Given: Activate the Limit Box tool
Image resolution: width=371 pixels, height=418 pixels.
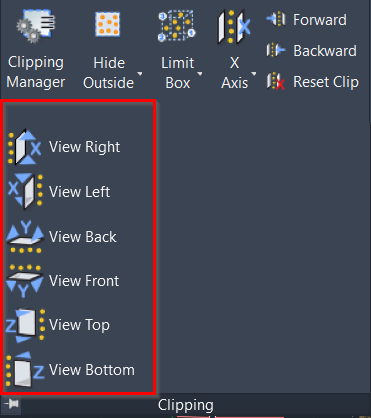Looking at the screenshot, I should click(x=177, y=25).
